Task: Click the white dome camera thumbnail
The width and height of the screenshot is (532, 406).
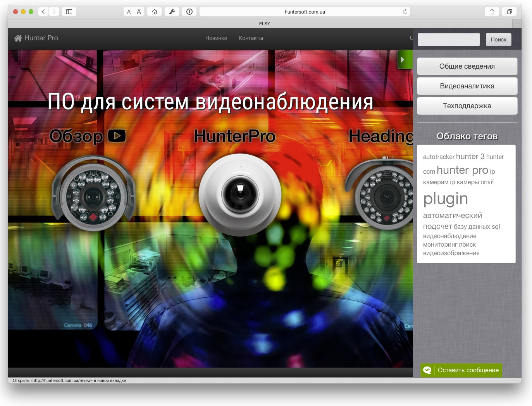Action: coord(240,194)
